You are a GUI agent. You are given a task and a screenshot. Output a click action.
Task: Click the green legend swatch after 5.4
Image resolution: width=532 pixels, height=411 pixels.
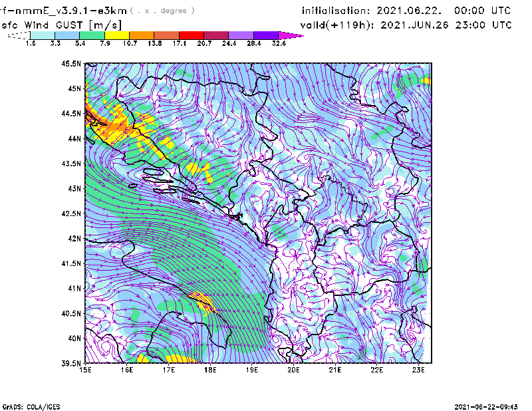coord(92,35)
